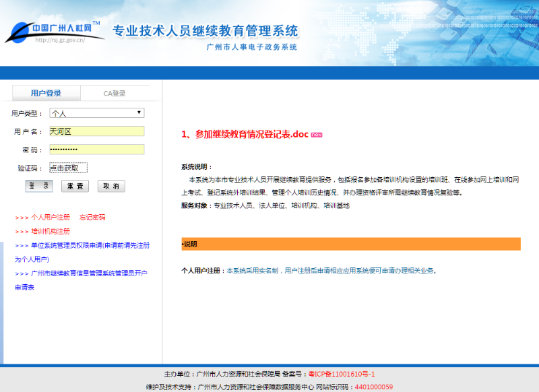Follow the 忘记密码 link
The height and width of the screenshot is (392, 539).
[92, 218]
